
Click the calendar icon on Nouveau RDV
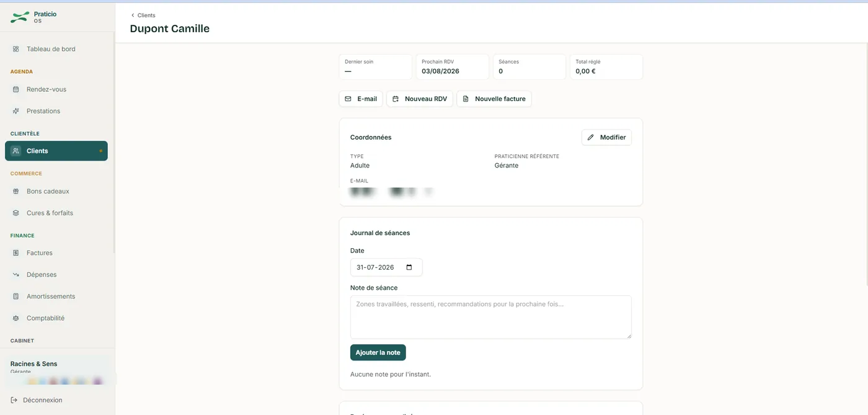(396, 99)
